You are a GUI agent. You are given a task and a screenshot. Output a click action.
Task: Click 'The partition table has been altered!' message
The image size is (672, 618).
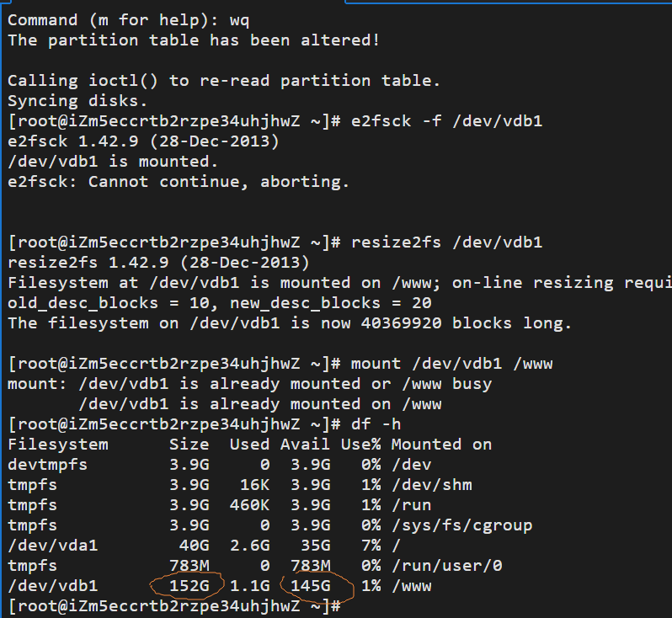(x=194, y=40)
